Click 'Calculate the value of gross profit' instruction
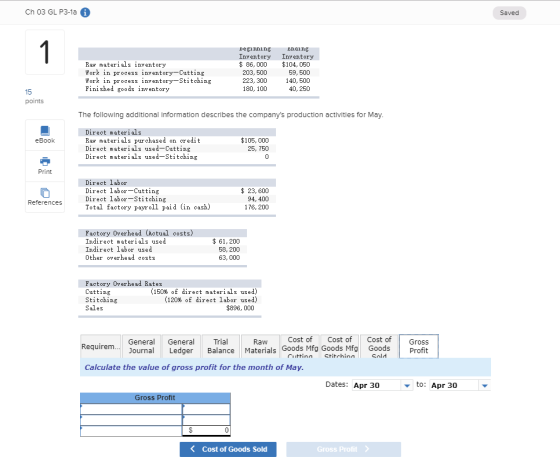This screenshot has height=468, width=560. 194,367
